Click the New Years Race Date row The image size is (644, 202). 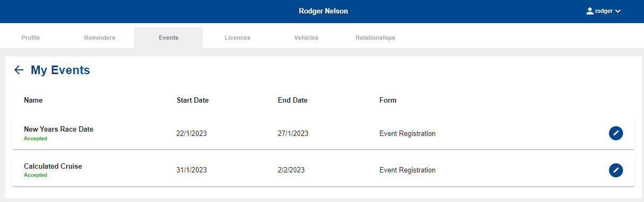click(323, 133)
